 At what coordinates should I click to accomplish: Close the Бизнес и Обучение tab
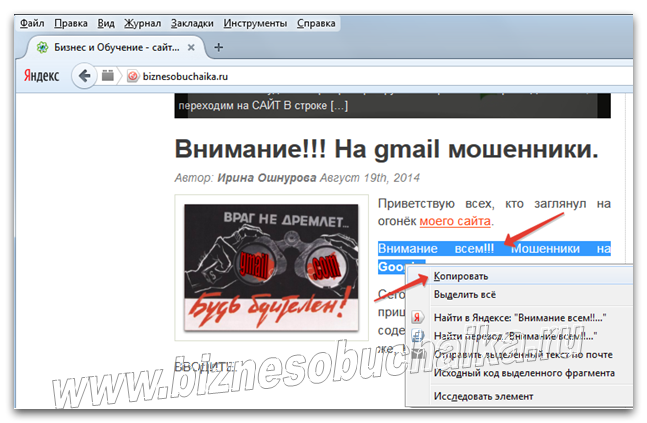[x=191, y=47]
